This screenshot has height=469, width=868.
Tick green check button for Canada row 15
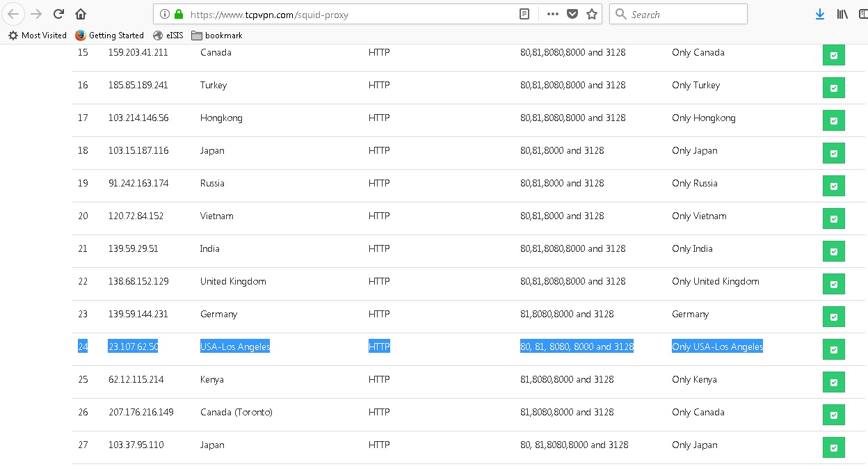coord(833,56)
